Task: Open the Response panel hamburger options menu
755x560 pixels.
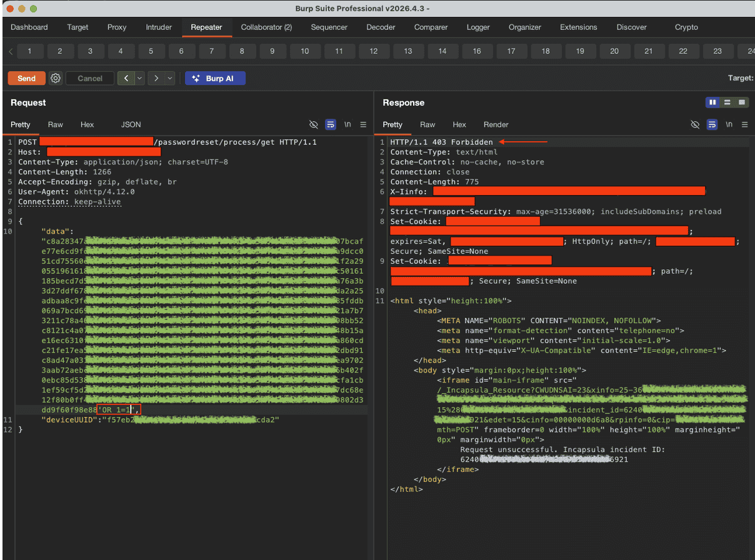Action: 744,124
